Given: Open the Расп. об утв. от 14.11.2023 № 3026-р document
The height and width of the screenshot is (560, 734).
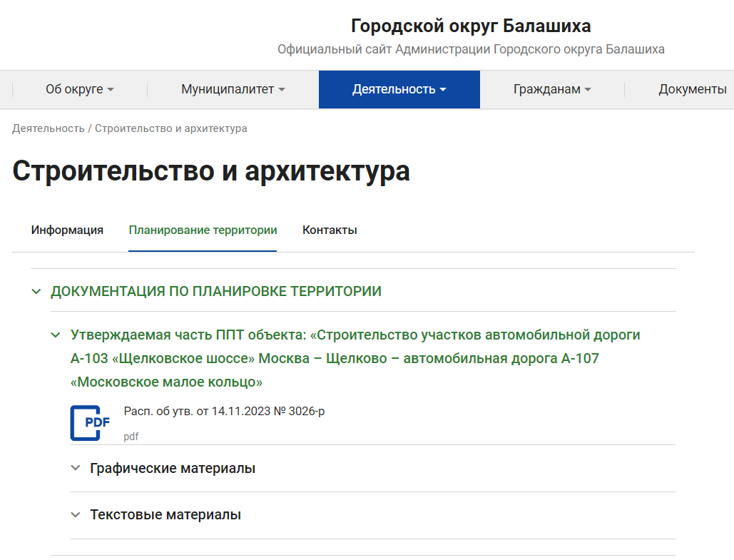Looking at the screenshot, I should [223, 410].
